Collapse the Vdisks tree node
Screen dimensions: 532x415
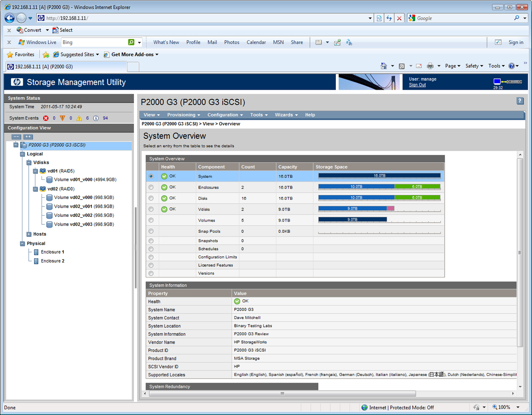point(29,163)
